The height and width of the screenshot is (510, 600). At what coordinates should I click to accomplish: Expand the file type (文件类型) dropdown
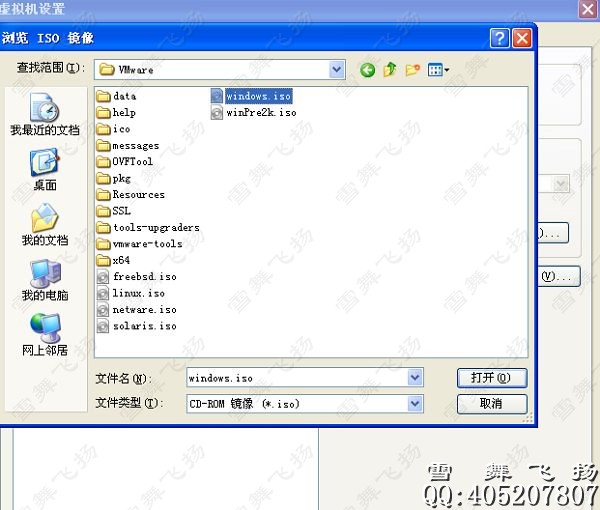[x=415, y=403]
